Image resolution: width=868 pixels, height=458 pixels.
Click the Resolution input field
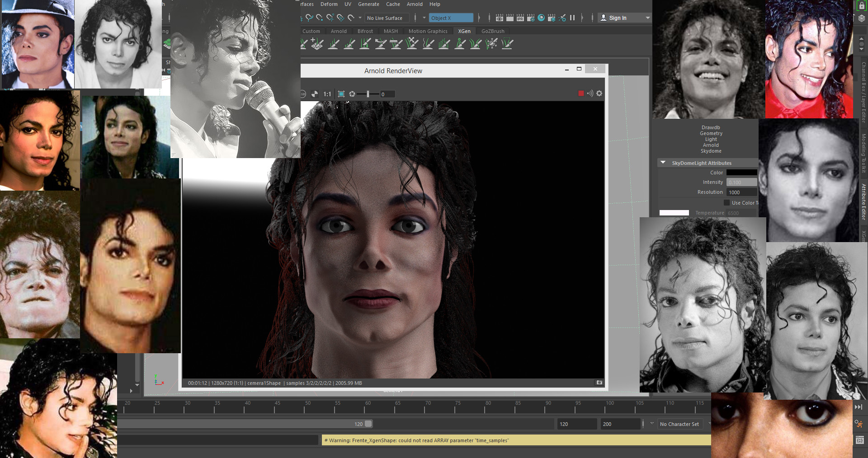[741, 192]
